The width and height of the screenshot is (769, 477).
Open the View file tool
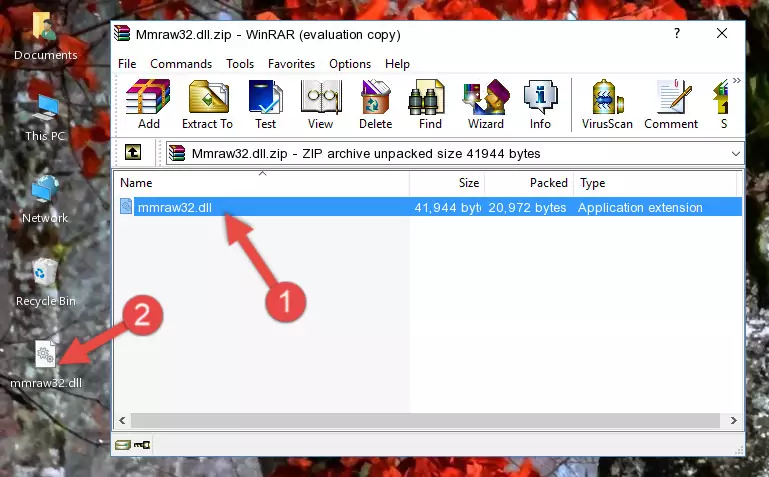coord(321,104)
